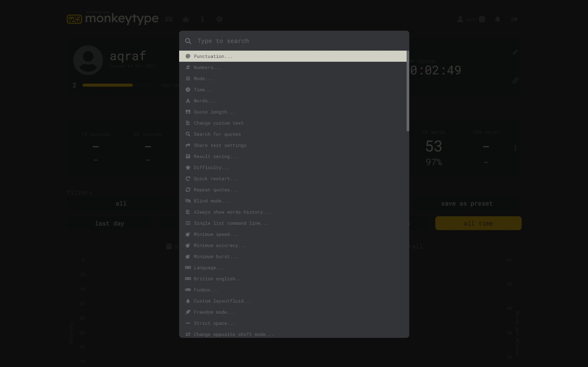The width and height of the screenshot is (588, 367).
Task: Choose Change custom text command
Action: (218, 123)
